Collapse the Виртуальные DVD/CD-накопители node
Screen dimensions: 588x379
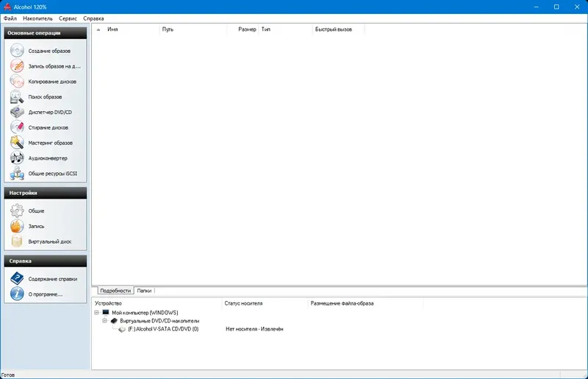tap(104, 321)
